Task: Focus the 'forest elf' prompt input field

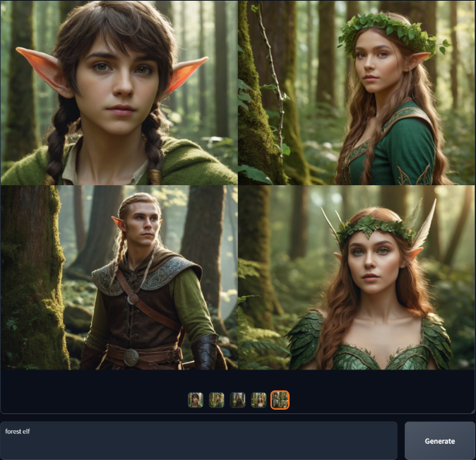Action: [x=199, y=440]
